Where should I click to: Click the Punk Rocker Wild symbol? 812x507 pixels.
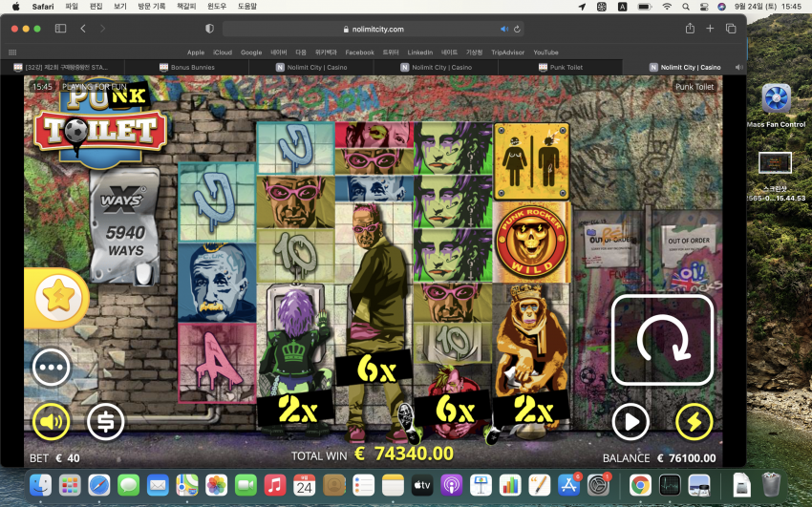[532, 243]
